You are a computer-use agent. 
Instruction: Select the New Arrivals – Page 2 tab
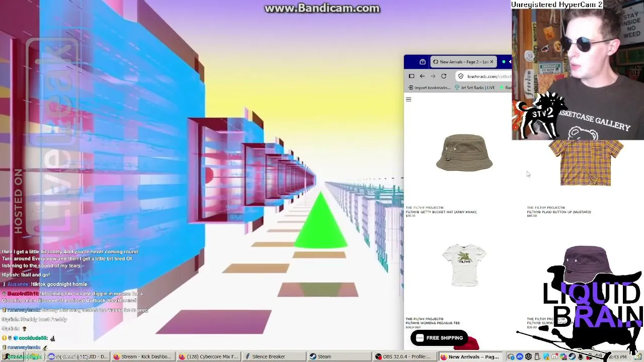464,62
